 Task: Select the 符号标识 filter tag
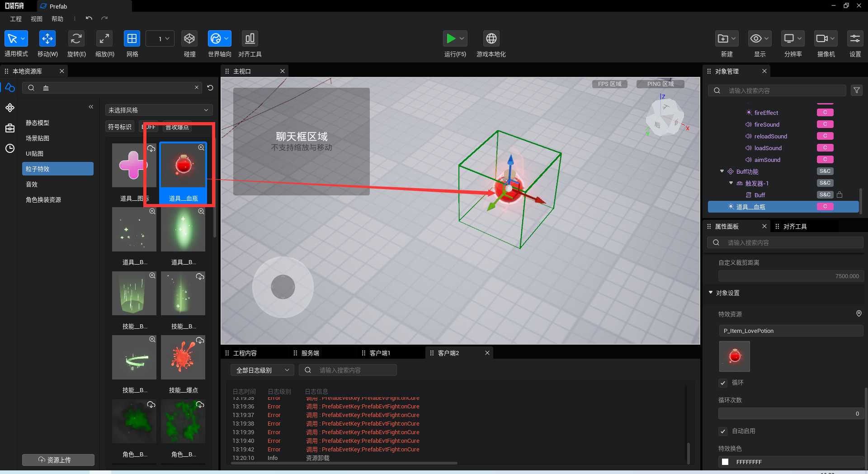[120, 127]
